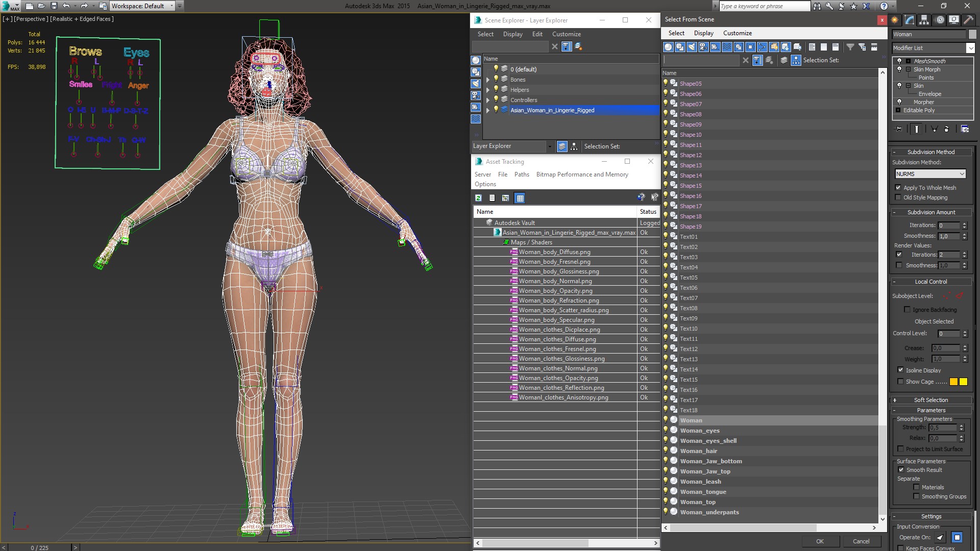Expand Controllers layer in Scene Explorer
980x551 pixels.
[x=487, y=100]
